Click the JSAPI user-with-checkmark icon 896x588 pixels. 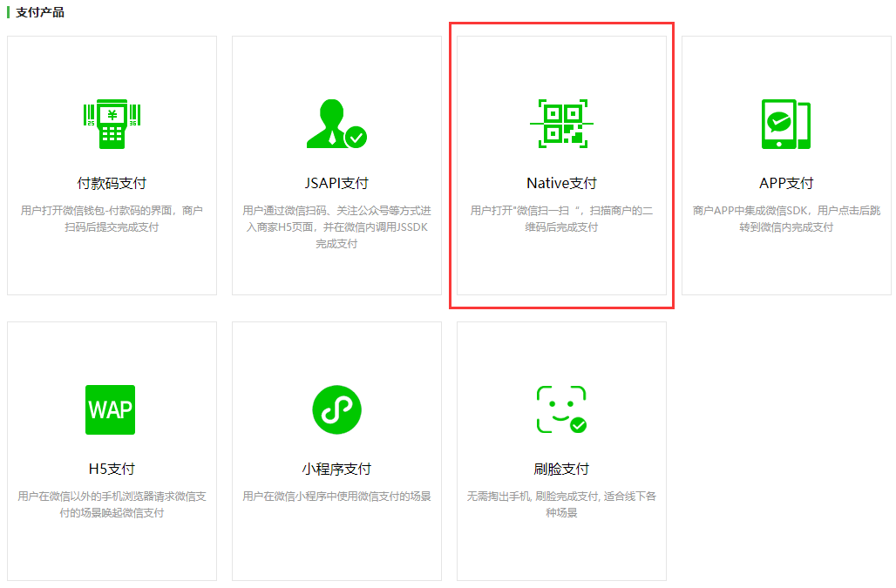336,124
